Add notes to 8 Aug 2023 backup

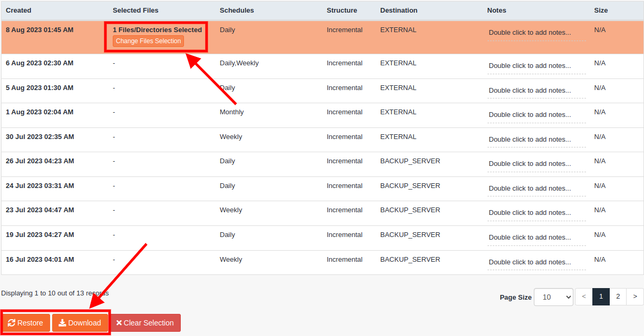[x=530, y=33]
